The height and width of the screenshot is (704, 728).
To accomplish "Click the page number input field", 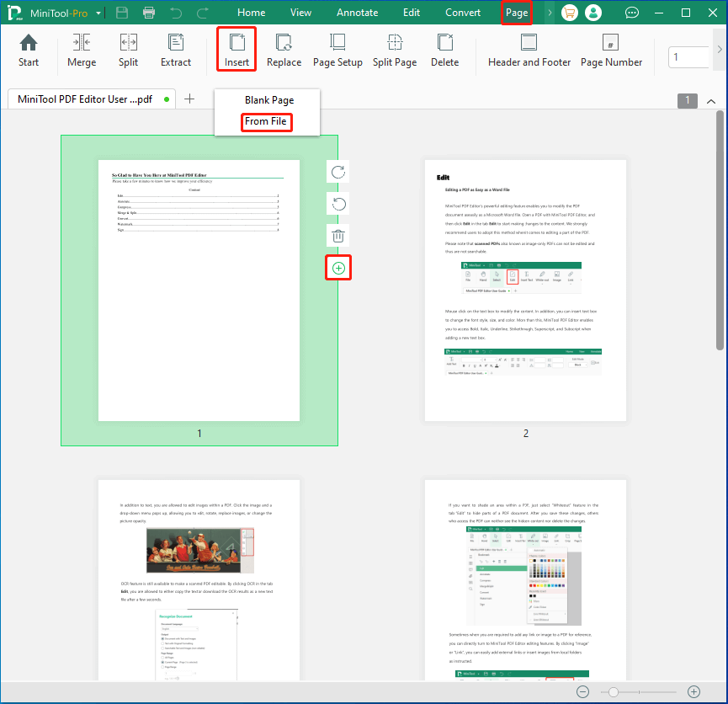I will [688, 57].
